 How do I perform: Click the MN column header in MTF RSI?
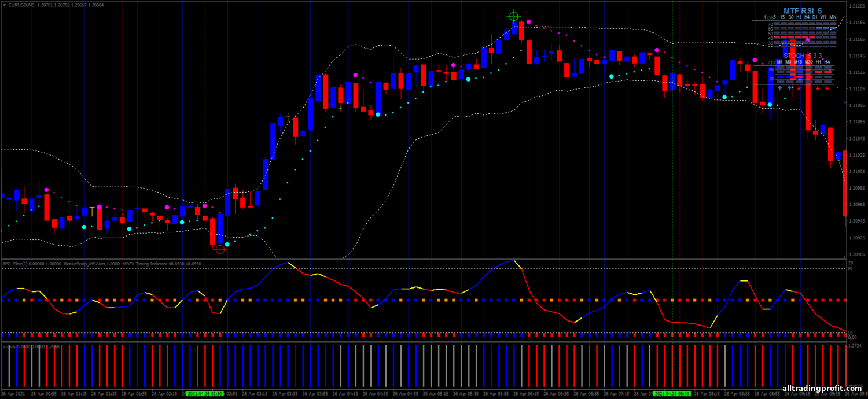pyautogui.click(x=833, y=17)
